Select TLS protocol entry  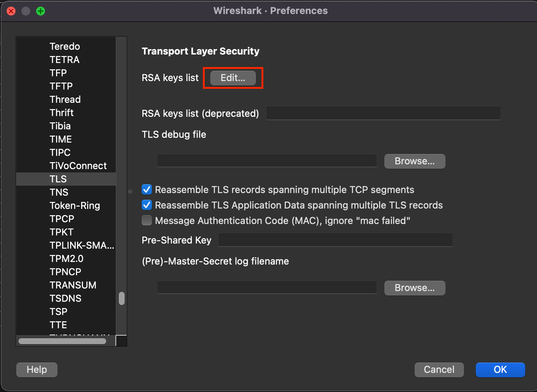click(66, 179)
